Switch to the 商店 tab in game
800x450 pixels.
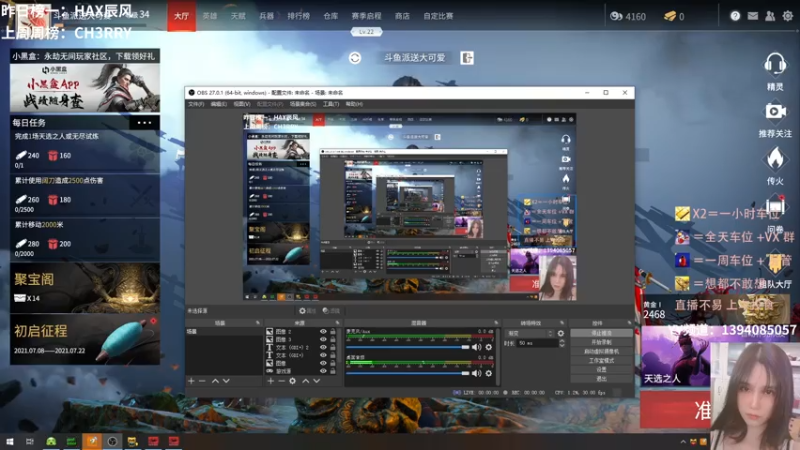(402, 16)
